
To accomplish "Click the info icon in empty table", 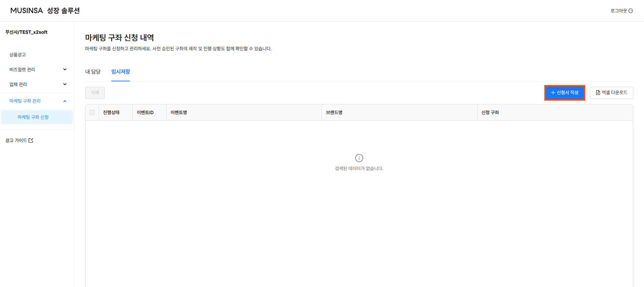I will [x=359, y=158].
